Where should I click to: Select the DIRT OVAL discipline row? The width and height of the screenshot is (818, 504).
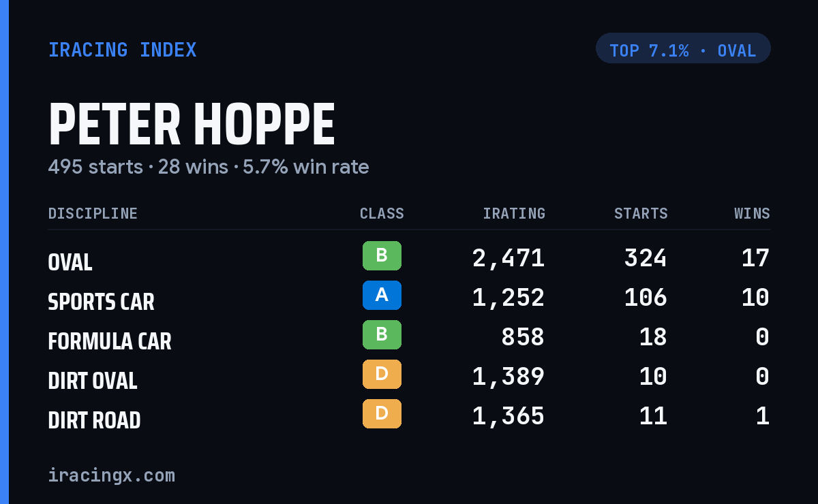tap(409, 377)
